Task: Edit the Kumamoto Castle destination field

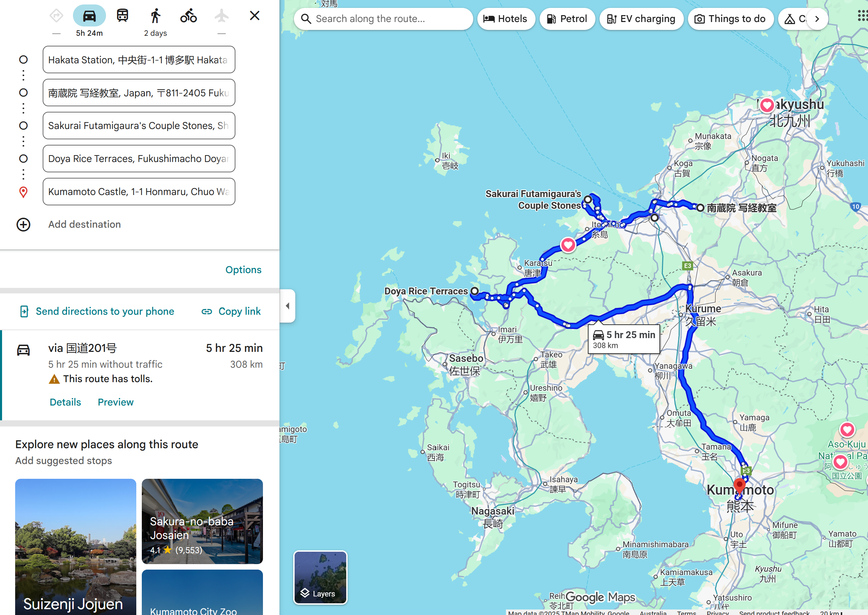Action: (139, 192)
